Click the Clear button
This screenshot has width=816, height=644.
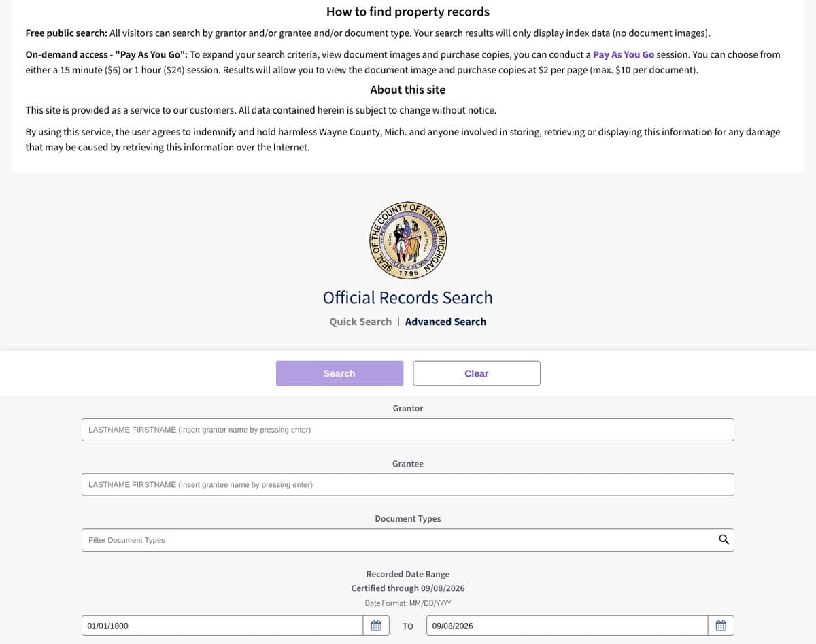477,373
